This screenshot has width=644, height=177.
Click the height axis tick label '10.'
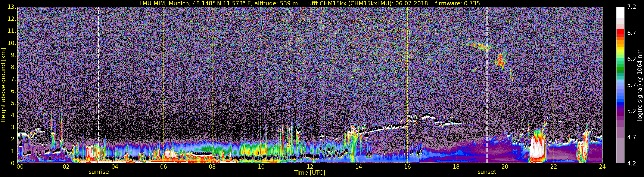pos(12,43)
